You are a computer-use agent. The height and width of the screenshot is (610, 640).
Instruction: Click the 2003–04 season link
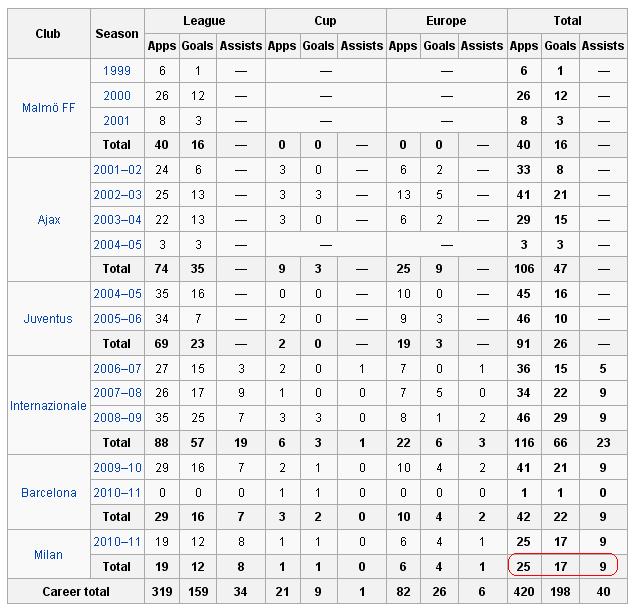[117, 220]
